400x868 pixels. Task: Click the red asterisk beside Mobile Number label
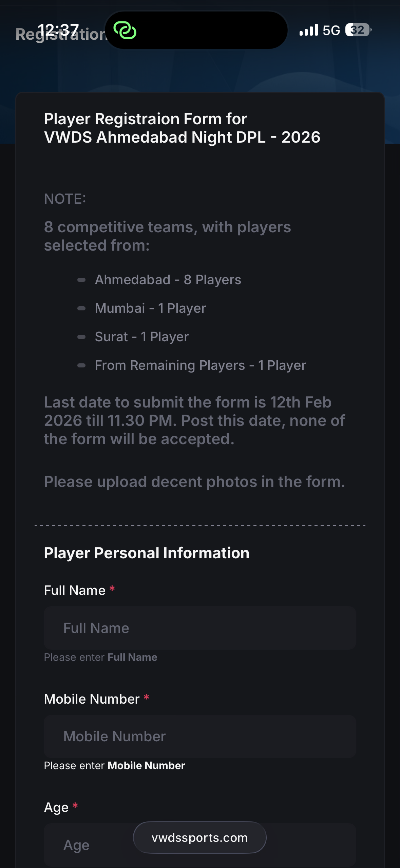point(146,698)
